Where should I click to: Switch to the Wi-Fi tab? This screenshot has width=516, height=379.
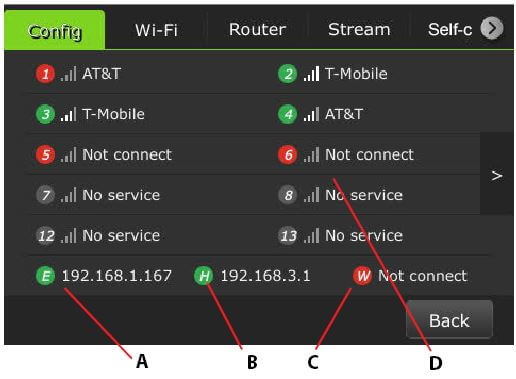[x=156, y=30]
